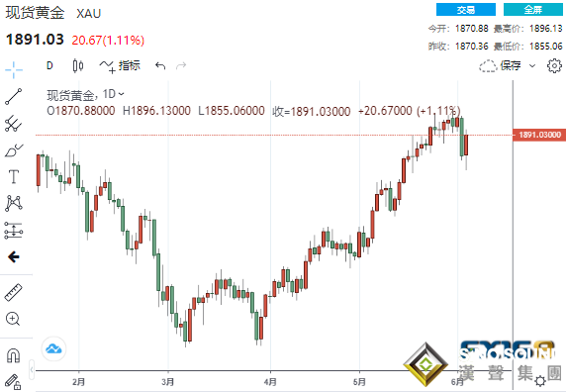Select the XABCD pattern tool
This screenshot has height=392, width=566.
(x=13, y=203)
